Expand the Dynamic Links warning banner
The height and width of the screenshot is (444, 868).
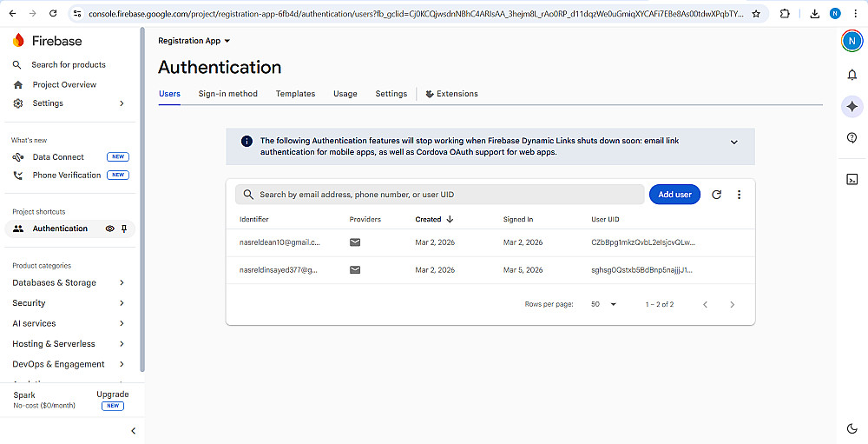click(733, 142)
